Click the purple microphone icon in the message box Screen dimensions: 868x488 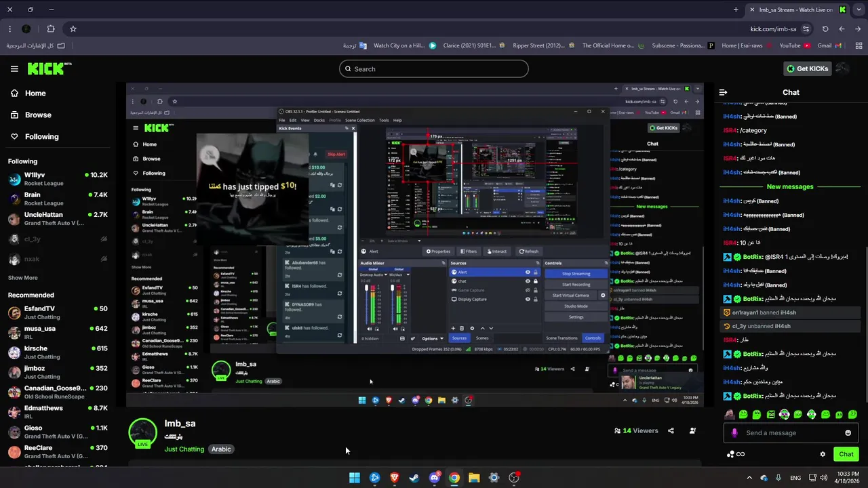pos(734,433)
